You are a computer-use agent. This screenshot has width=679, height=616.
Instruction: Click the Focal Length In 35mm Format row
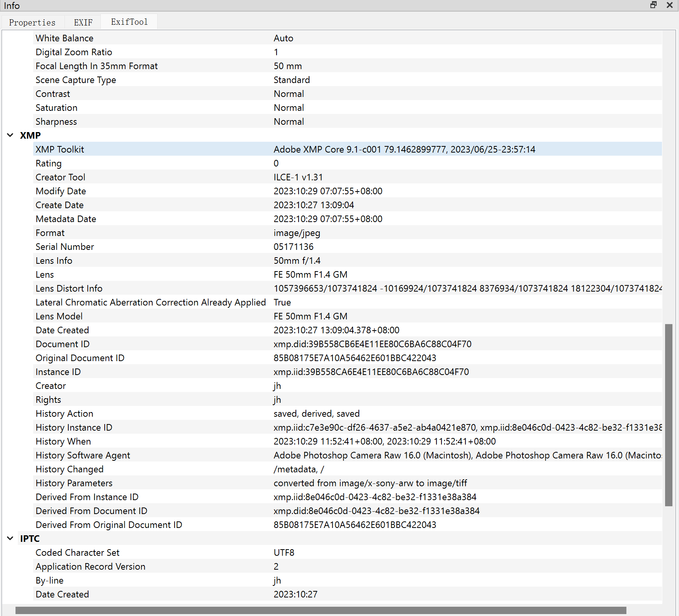point(97,66)
